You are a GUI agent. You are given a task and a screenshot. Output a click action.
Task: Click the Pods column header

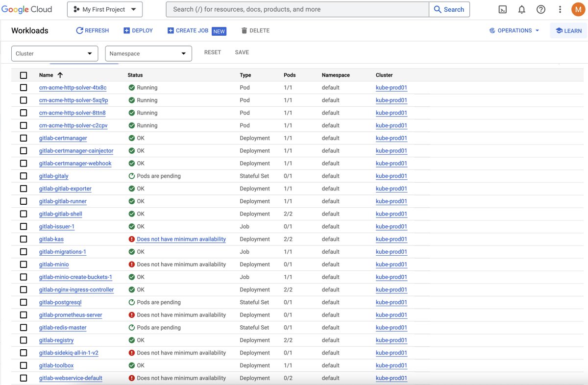pyautogui.click(x=290, y=75)
